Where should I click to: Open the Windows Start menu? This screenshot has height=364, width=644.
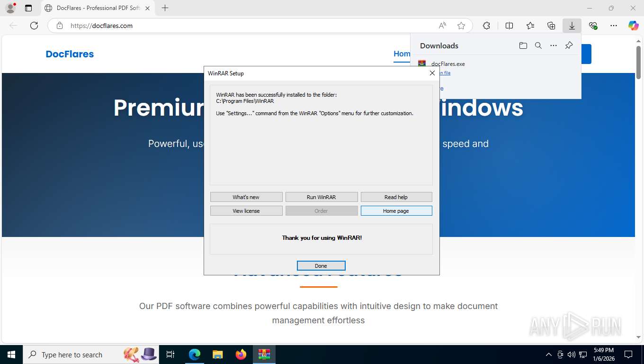tap(11, 355)
